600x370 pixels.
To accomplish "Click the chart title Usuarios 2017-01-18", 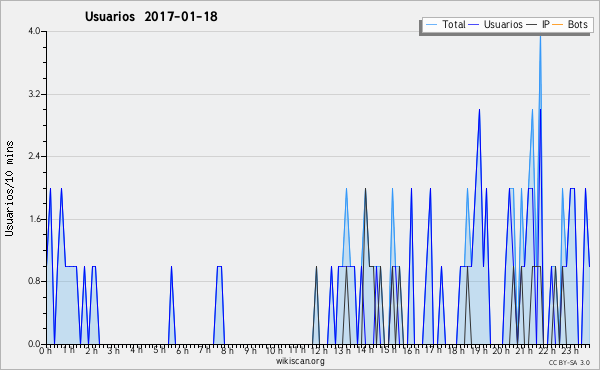I will click(151, 16).
